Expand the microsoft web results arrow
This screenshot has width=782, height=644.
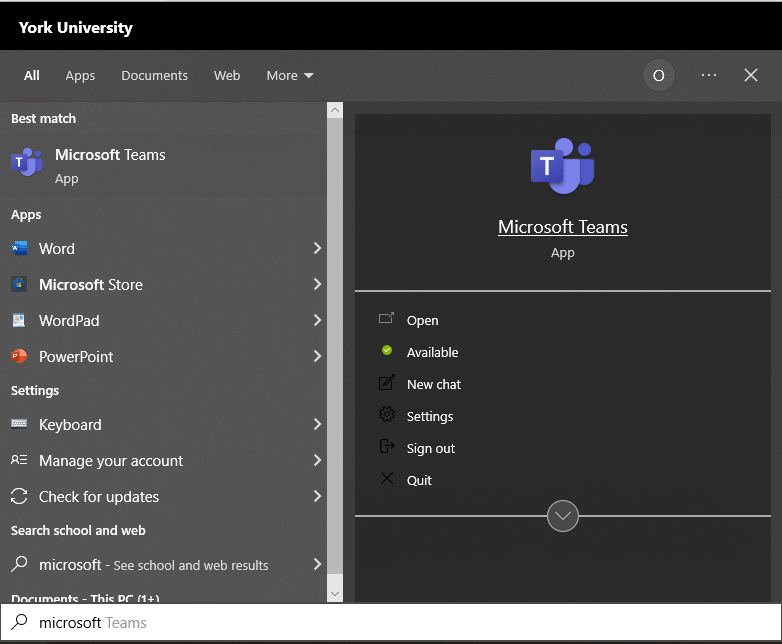pyautogui.click(x=317, y=564)
